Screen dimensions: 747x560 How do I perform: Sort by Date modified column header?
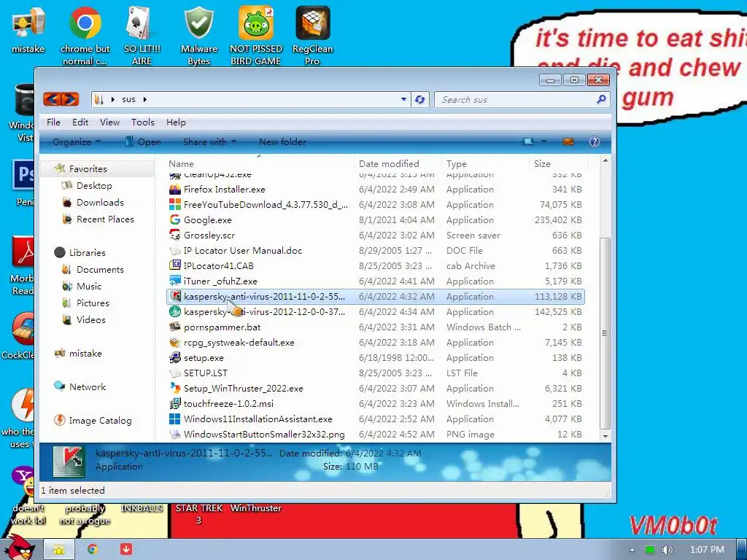398,163
